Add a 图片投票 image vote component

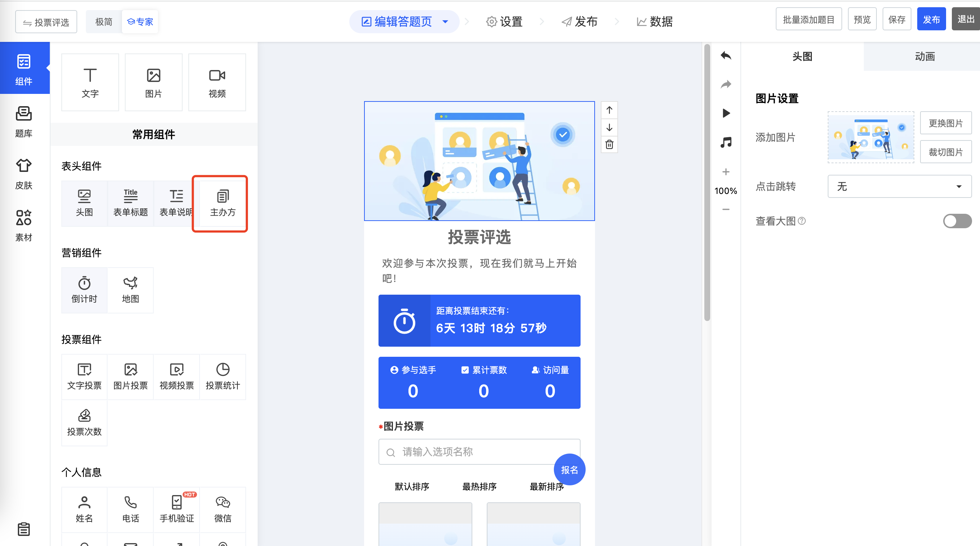pos(131,377)
